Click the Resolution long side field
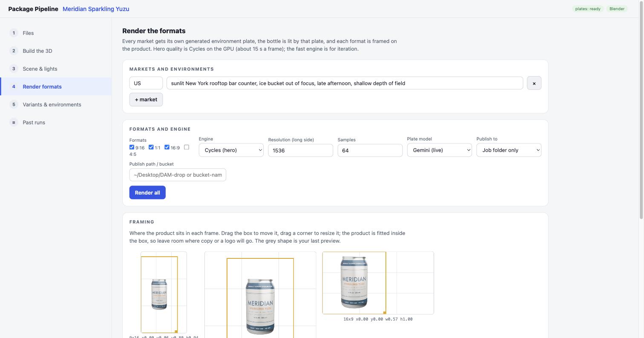644x338 pixels. coord(300,150)
